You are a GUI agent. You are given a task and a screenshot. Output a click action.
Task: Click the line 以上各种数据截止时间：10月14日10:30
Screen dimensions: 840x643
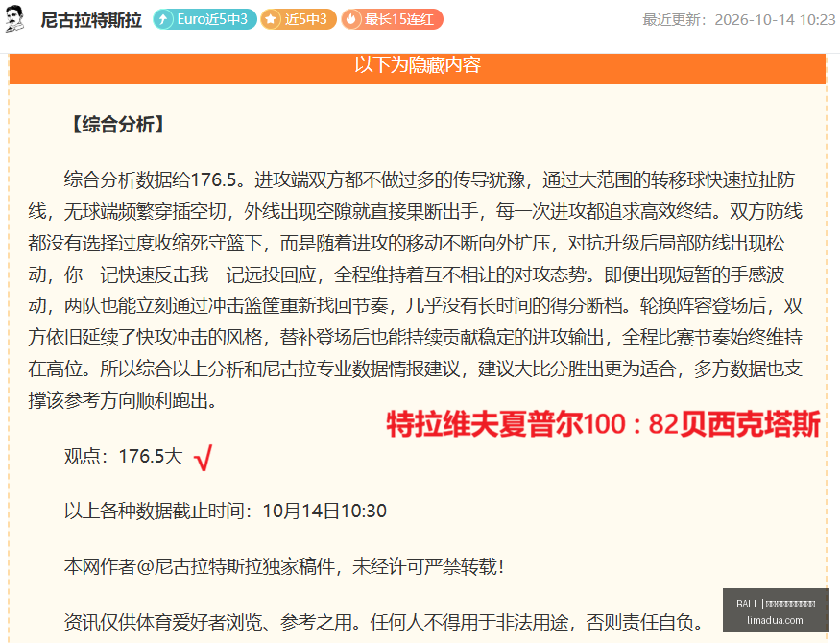tap(225, 511)
